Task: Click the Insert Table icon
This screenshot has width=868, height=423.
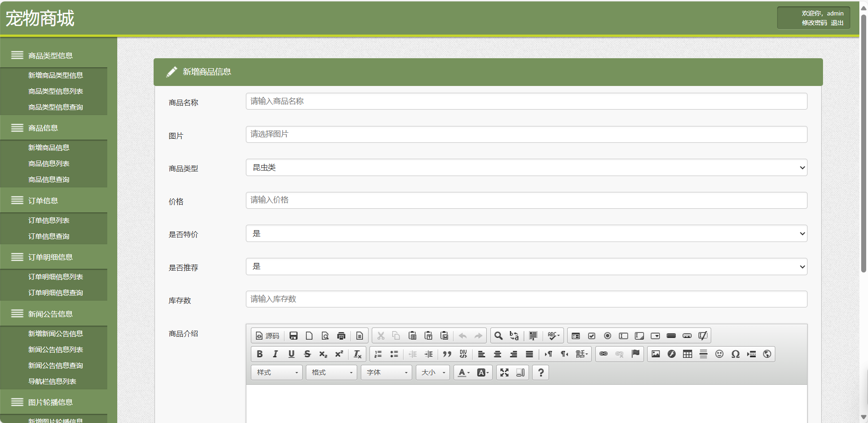Action: [x=687, y=354]
